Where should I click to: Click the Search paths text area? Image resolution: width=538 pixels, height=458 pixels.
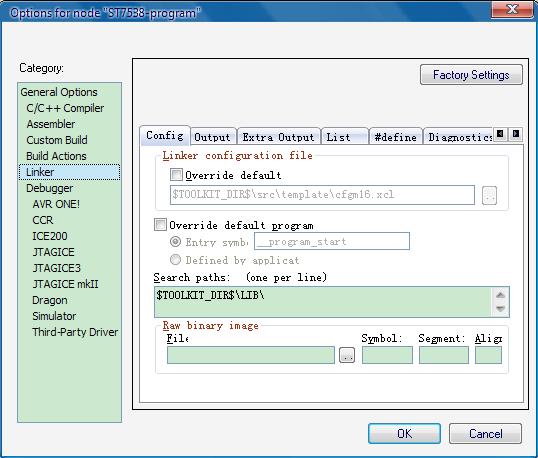[x=323, y=302]
